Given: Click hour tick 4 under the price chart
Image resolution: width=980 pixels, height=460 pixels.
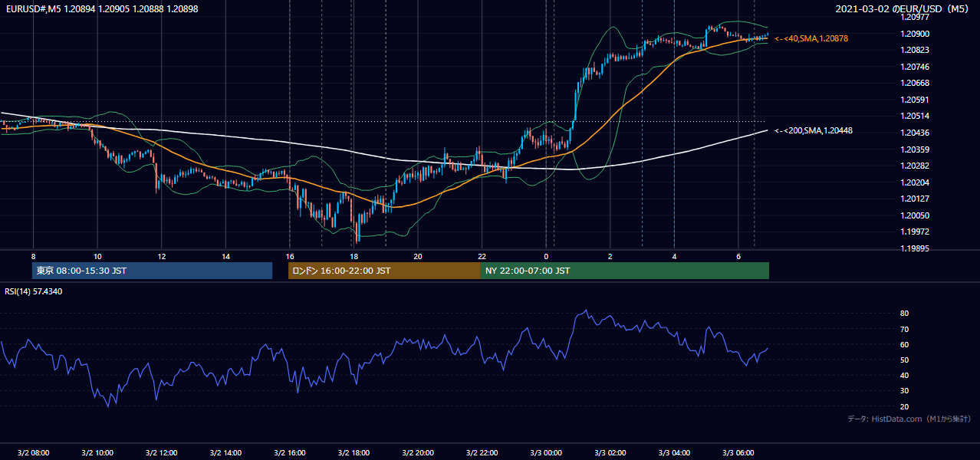Looking at the screenshot, I should click(x=674, y=256).
